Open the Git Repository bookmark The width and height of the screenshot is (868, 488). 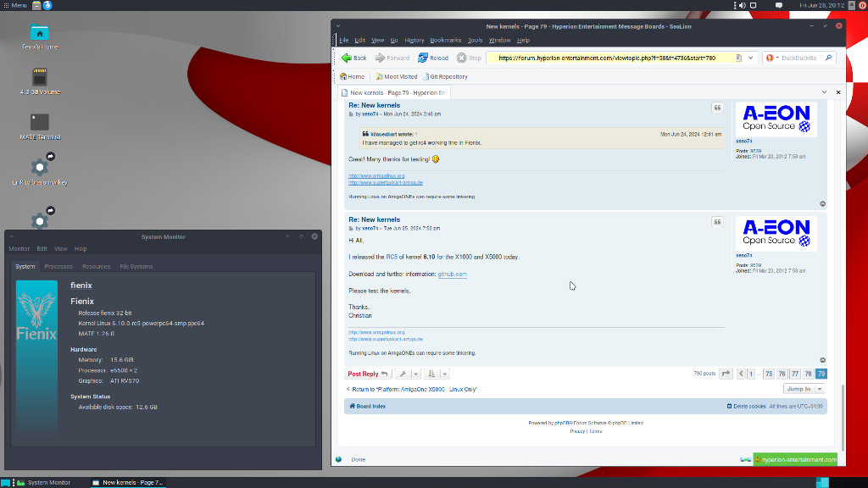445,77
